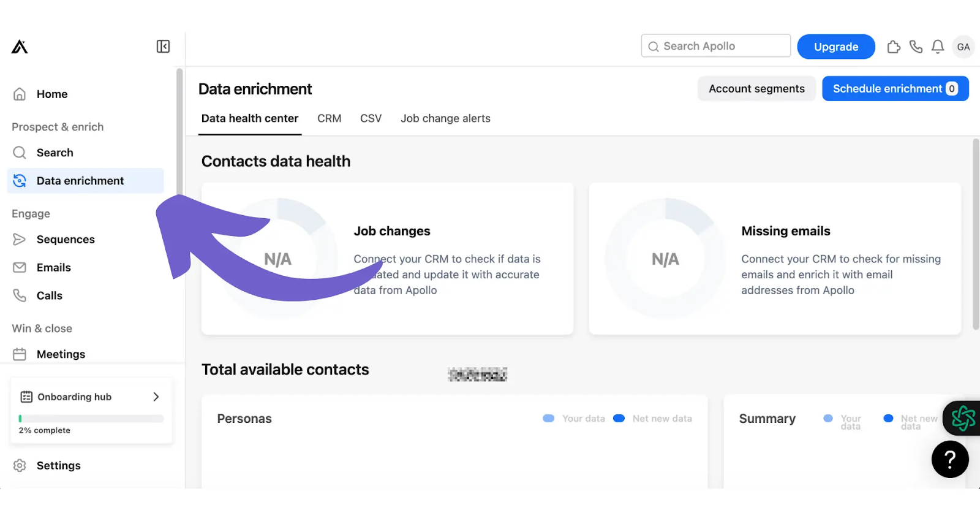Click the 'Win & close' section label
The height and width of the screenshot is (521, 980).
point(42,329)
